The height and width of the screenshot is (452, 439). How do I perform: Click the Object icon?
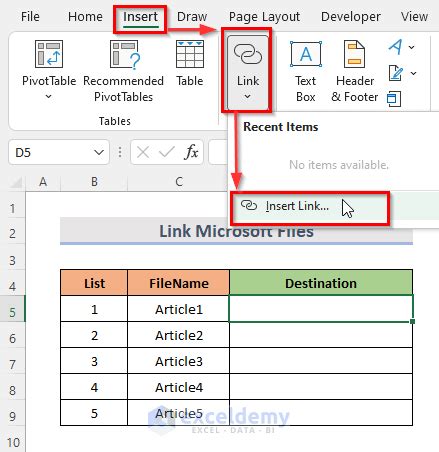pyautogui.click(x=394, y=99)
